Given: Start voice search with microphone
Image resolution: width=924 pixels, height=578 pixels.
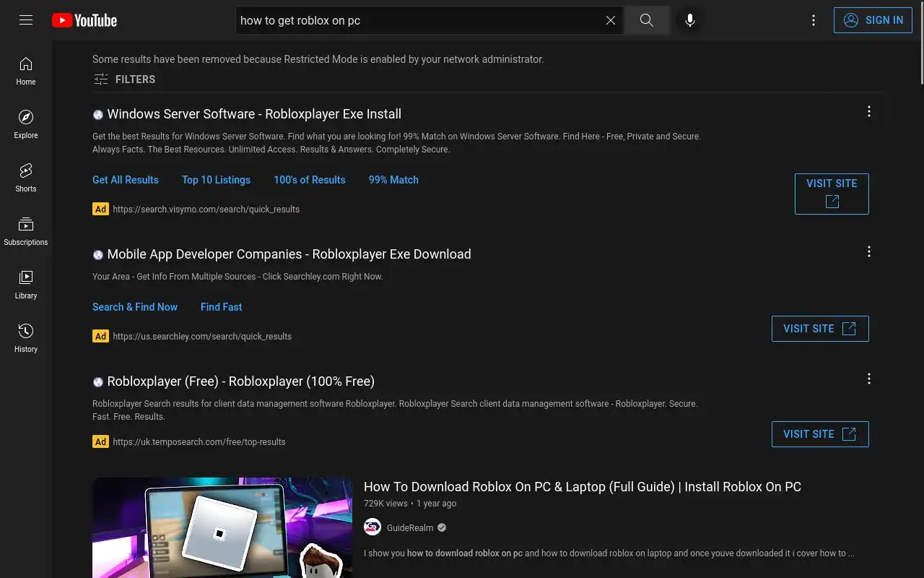Looking at the screenshot, I should click(690, 20).
